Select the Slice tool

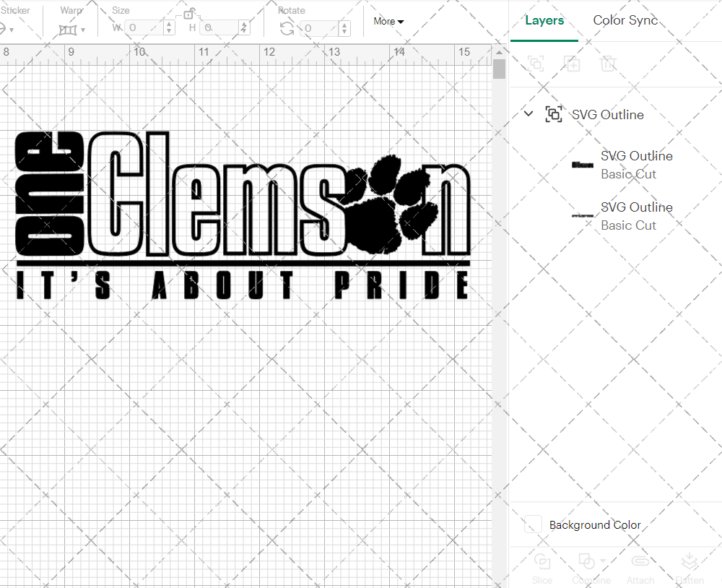coord(542,567)
